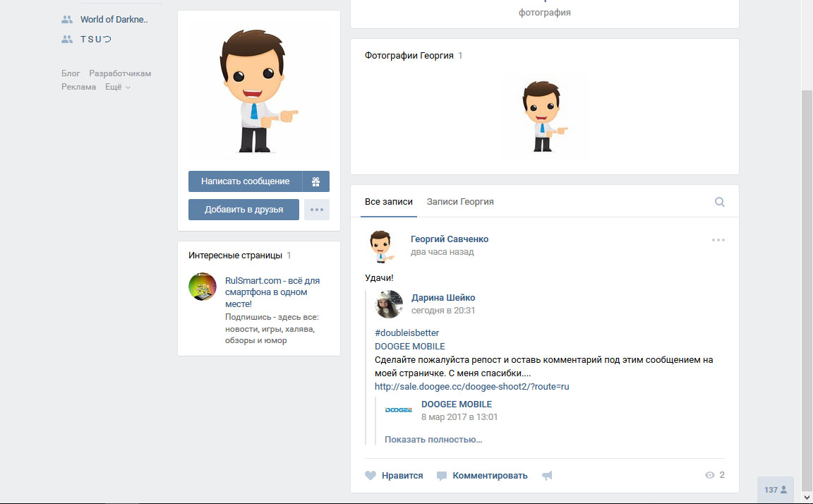Like the post with heart icon
813x504 pixels.
tap(371, 475)
